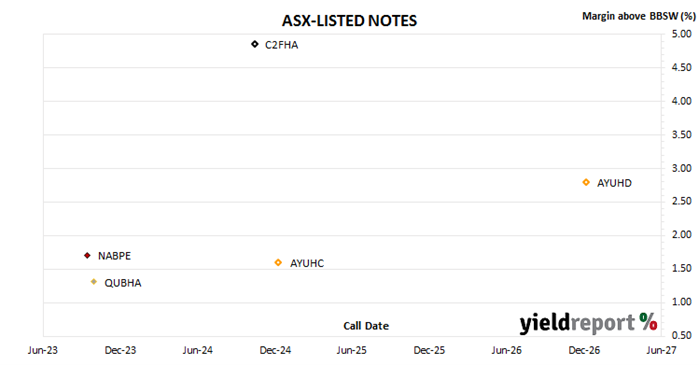Select the Margin above BBSW (%) axis title
699x365 pixels.
[639, 16]
